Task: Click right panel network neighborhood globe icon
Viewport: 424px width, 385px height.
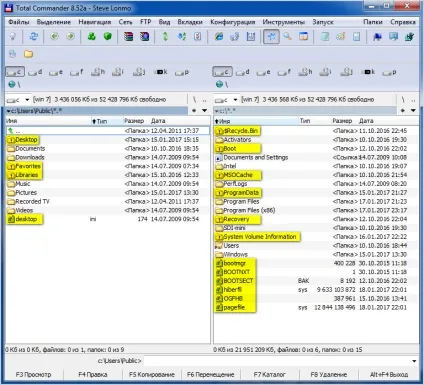Action: [x=219, y=84]
